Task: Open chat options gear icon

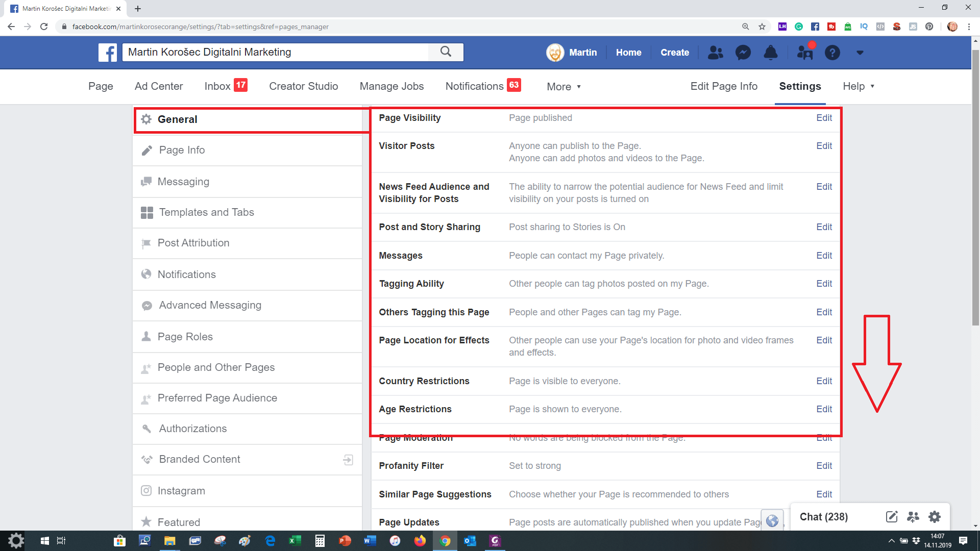Action: click(934, 517)
